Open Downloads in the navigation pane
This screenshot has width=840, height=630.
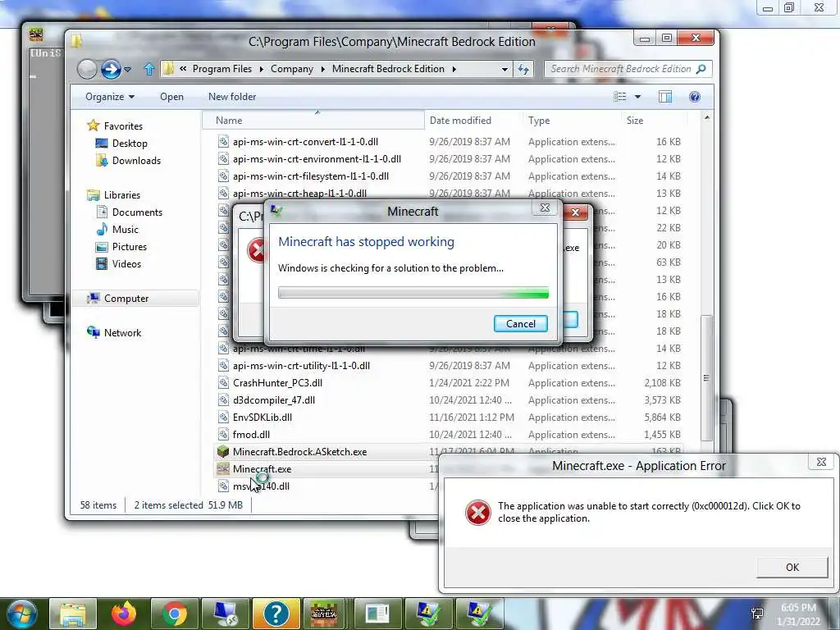point(136,161)
